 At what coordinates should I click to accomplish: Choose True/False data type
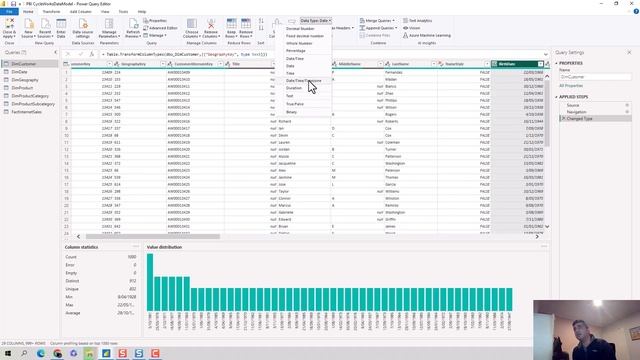tap(295, 104)
